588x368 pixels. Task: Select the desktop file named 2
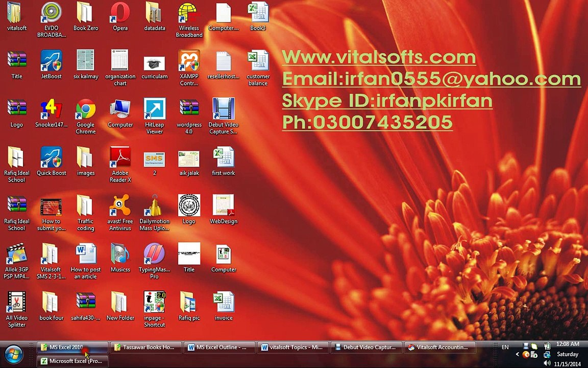point(155,164)
